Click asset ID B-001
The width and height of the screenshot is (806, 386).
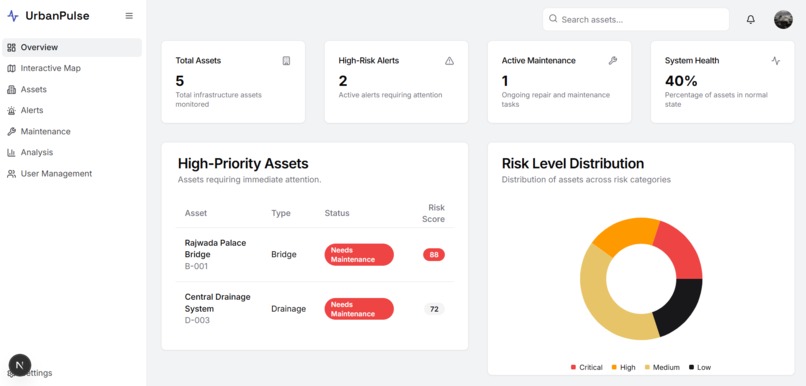[196, 266]
